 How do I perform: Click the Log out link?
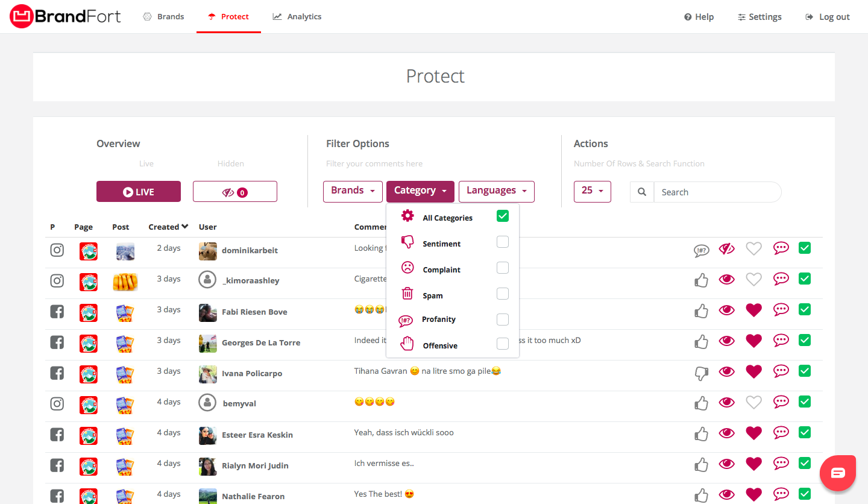tap(828, 17)
